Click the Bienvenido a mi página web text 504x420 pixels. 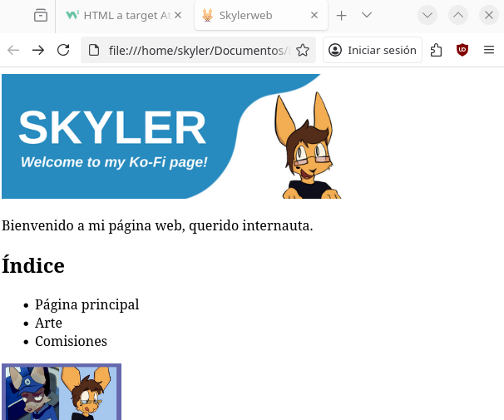(157, 225)
